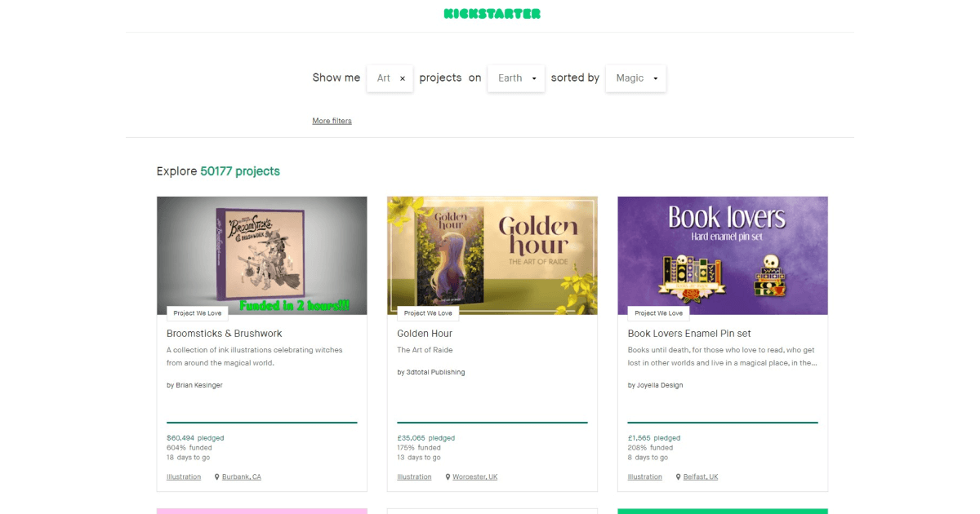The image size is (980, 514).
Task: Click the 175% funded text
Action: point(420,448)
